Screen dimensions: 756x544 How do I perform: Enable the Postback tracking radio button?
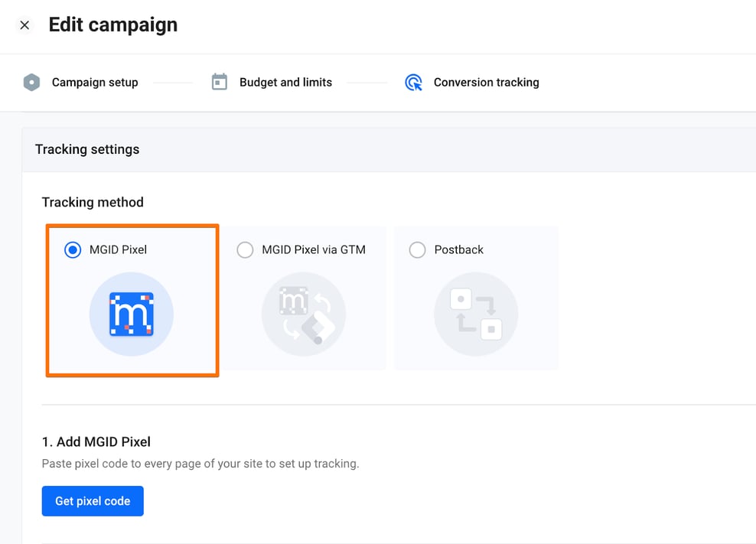(417, 249)
